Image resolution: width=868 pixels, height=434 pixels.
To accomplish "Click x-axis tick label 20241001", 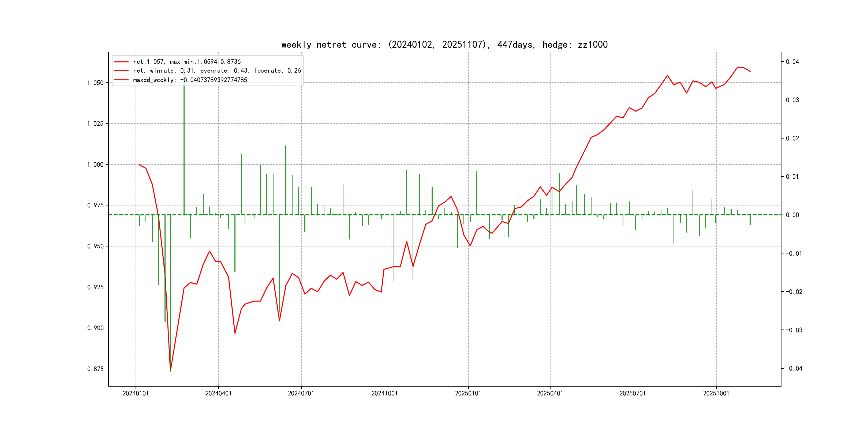I will [x=384, y=393].
